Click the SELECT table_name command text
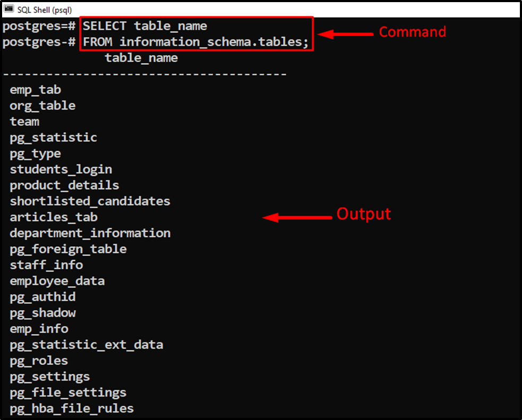Viewport: 522px width, 420px height. click(x=145, y=26)
